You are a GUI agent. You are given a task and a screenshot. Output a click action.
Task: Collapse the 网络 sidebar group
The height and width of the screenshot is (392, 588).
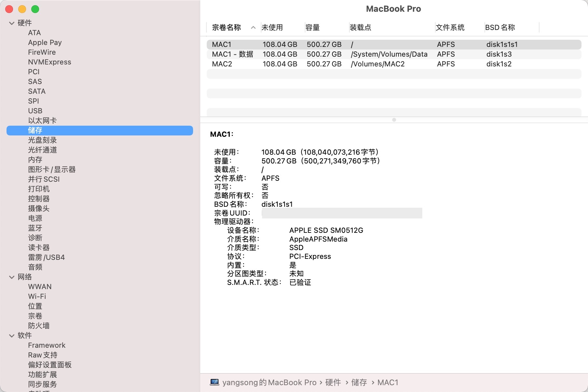coord(12,277)
